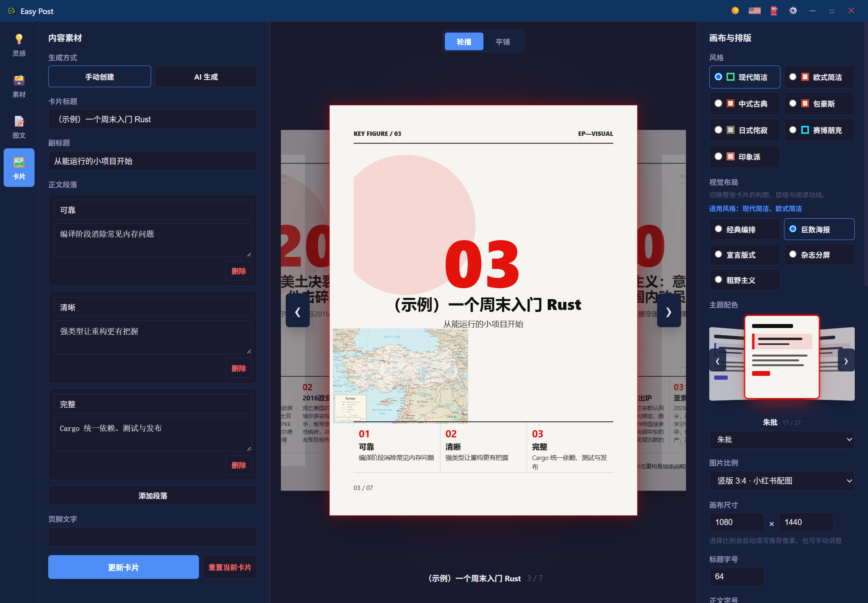
Task: Click the 可靠 paragraph title field
Action: 153,210
